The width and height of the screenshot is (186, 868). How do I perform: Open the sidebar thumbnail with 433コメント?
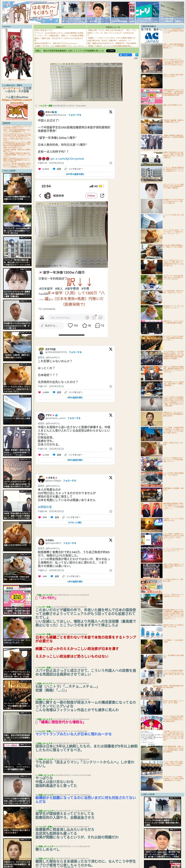pyautogui.click(x=17, y=473)
